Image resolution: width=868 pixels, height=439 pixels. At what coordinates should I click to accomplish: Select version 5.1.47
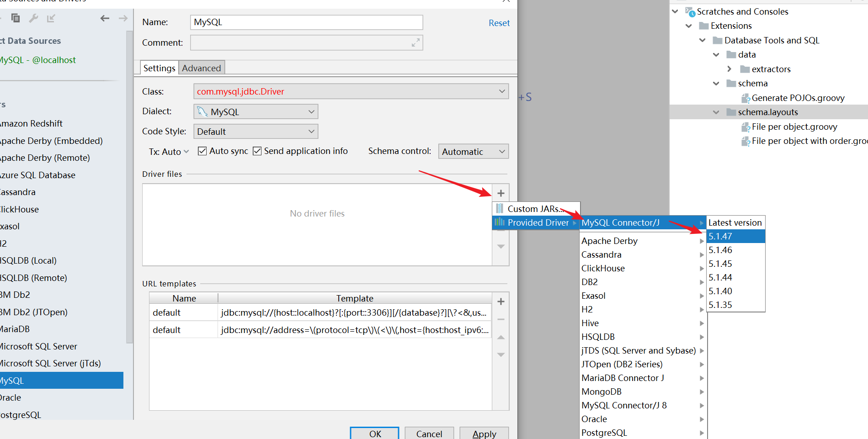736,236
